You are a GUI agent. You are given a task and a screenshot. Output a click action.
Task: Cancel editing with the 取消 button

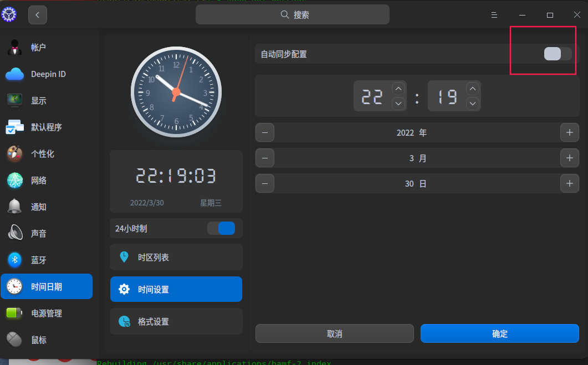point(334,333)
